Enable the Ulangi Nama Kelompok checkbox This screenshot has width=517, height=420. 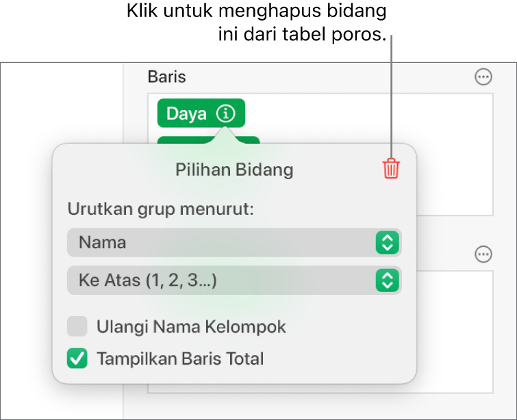coord(77,327)
